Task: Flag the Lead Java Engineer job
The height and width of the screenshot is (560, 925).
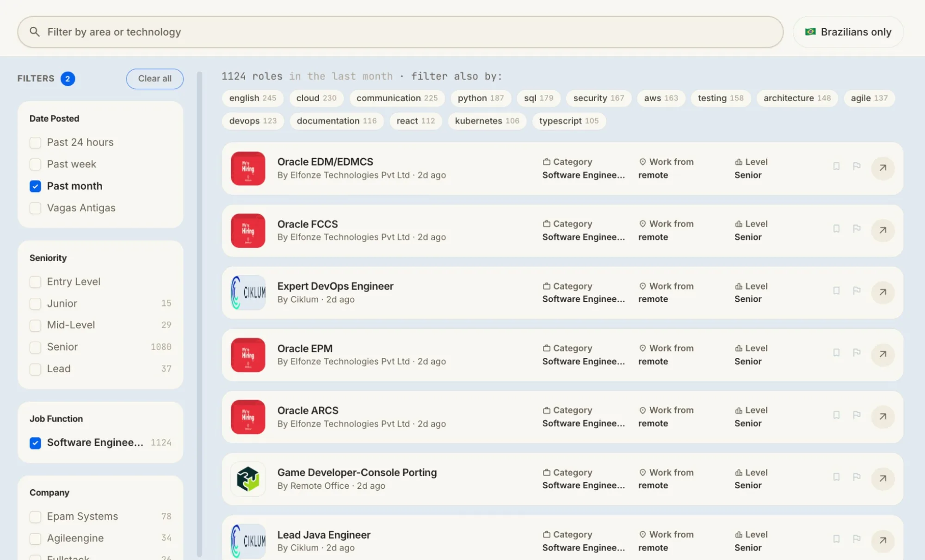Action: point(857,539)
